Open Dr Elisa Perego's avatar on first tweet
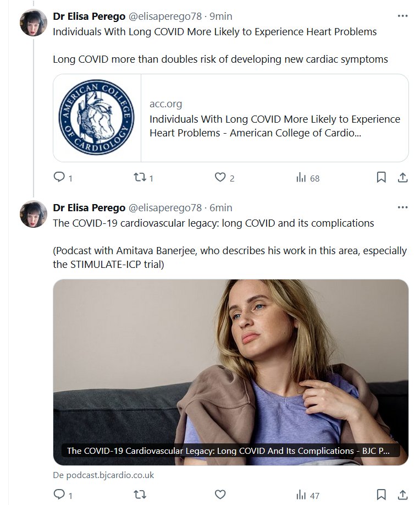The width and height of the screenshot is (420, 505). click(34, 22)
